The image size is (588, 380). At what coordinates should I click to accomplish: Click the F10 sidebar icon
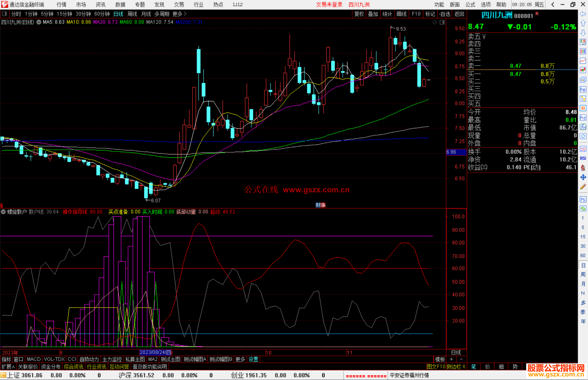[583, 89]
